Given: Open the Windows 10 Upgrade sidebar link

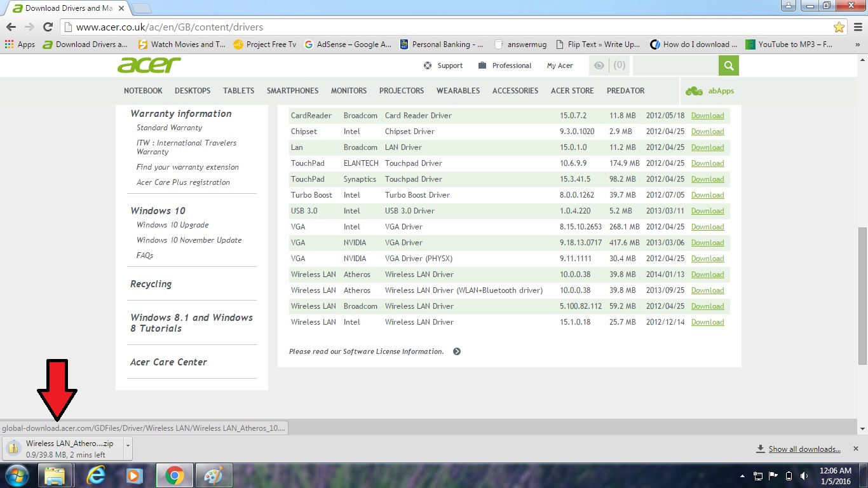Looking at the screenshot, I should click(x=172, y=225).
